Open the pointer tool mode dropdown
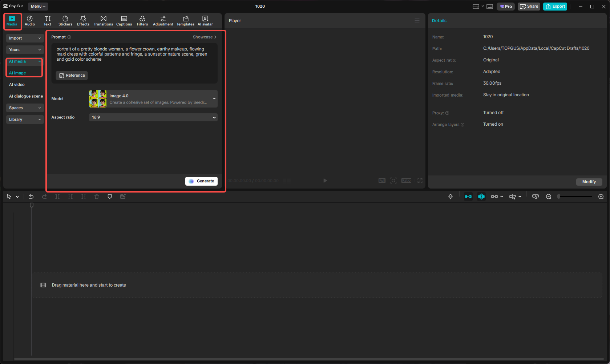 coord(17,197)
